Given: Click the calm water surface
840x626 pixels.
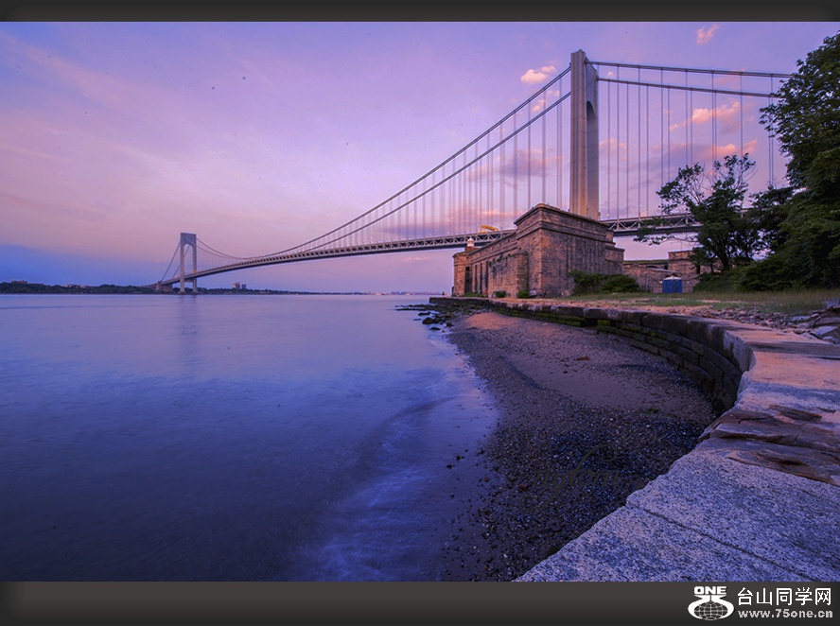Looking at the screenshot, I should tap(189, 426).
